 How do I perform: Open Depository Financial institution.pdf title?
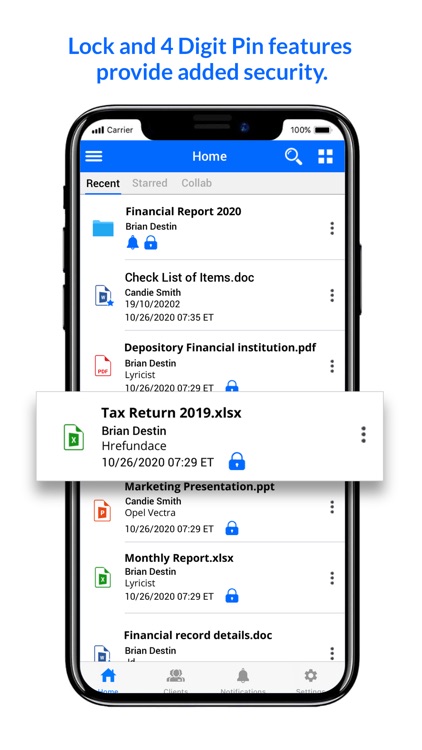(220, 348)
